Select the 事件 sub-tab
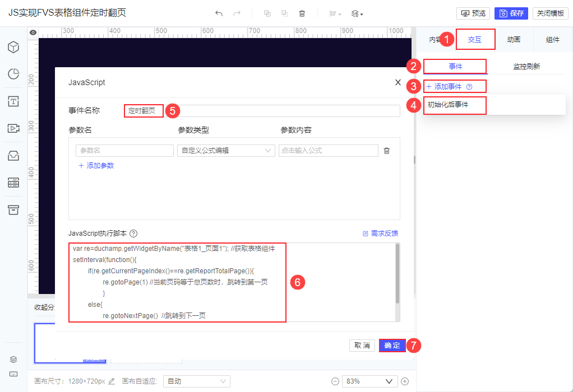Image resolution: width=573 pixels, height=392 pixels. pyautogui.click(x=455, y=67)
